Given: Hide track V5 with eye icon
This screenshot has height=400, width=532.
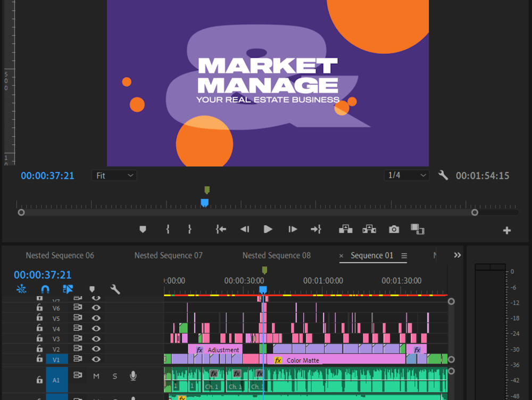Looking at the screenshot, I should pos(96,318).
